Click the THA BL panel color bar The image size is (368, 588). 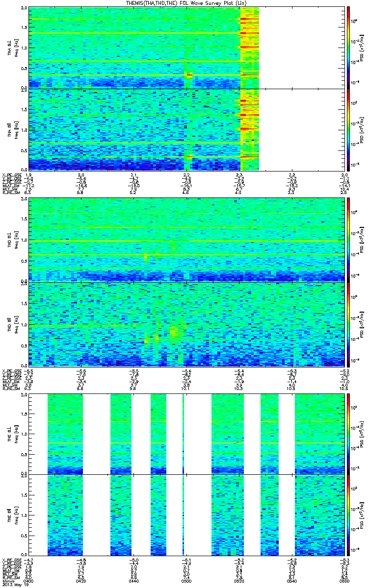[348, 48]
